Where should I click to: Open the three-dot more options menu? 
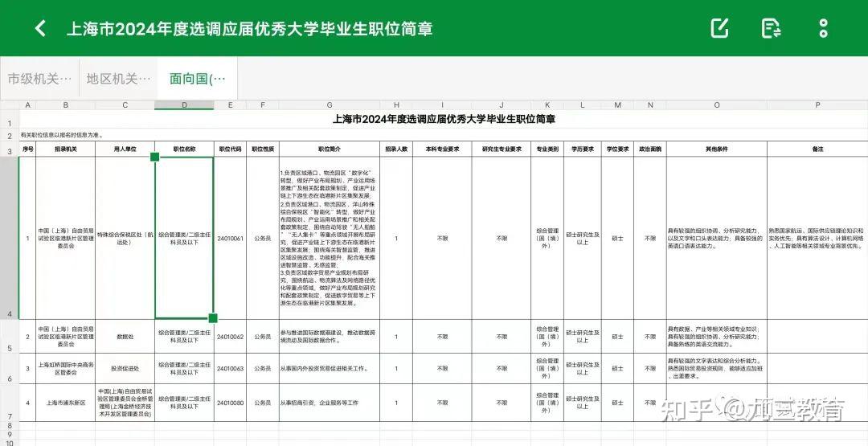click(x=823, y=28)
